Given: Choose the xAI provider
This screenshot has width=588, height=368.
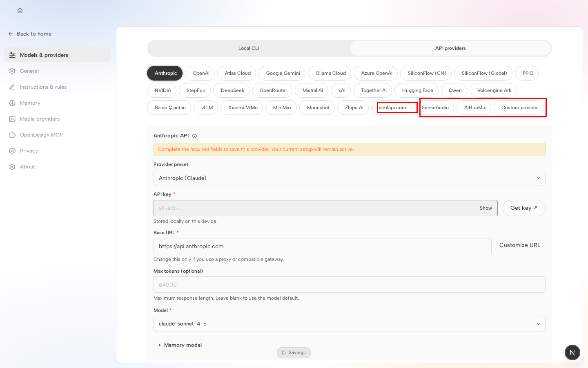Looking at the screenshot, I should click(342, 90).
